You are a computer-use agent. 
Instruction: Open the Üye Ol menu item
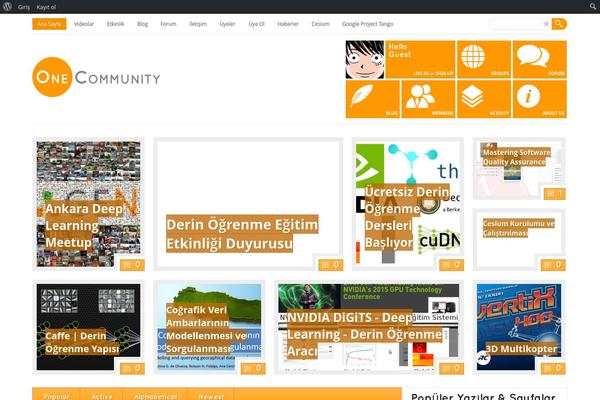click(x=256, y=24)
